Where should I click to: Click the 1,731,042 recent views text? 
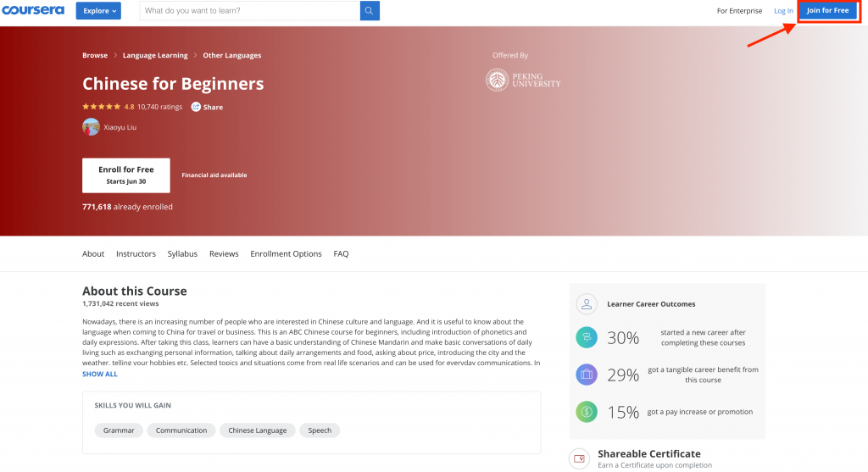pyautogui.click(x=120, y=303)
